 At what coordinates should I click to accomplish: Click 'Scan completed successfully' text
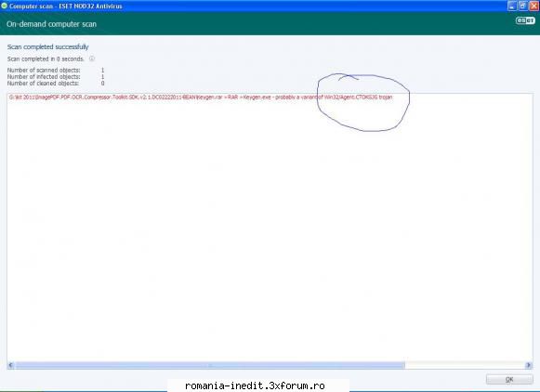coord(48,46)
